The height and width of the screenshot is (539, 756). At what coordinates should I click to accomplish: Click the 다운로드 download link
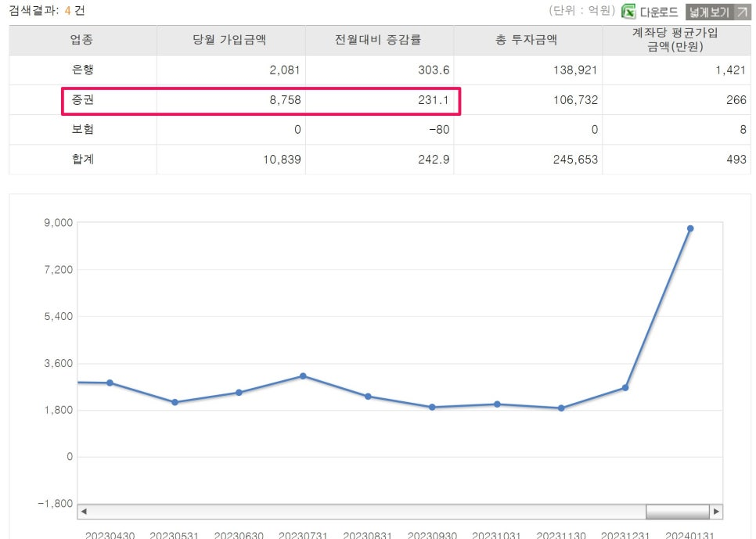[659, 12]
